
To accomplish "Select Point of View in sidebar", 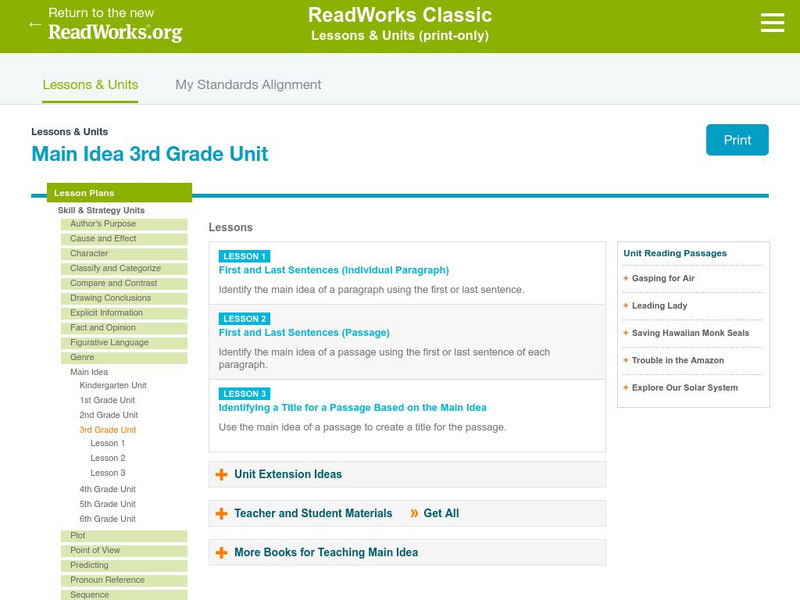I will [x=124, y=551].
